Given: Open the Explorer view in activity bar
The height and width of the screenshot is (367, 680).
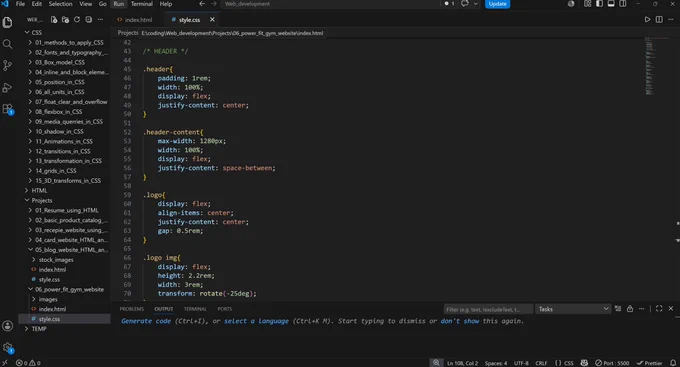Looking at the screenshot, I should click(x=7, y=22).
